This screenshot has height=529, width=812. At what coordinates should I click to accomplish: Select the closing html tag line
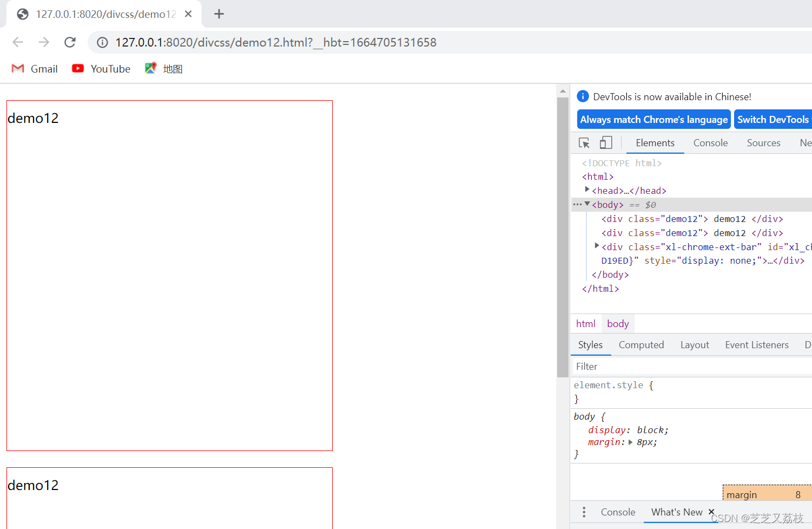600,289
